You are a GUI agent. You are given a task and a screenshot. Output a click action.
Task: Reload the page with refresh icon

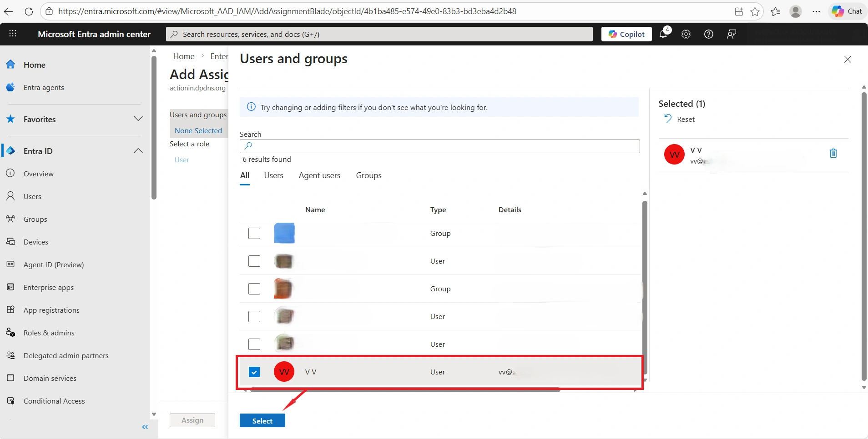(29, 11)
